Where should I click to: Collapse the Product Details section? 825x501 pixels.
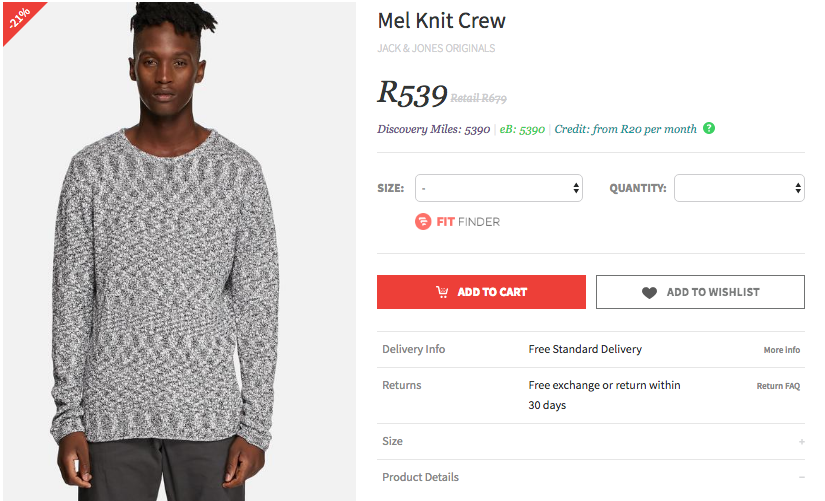[801, 477]
